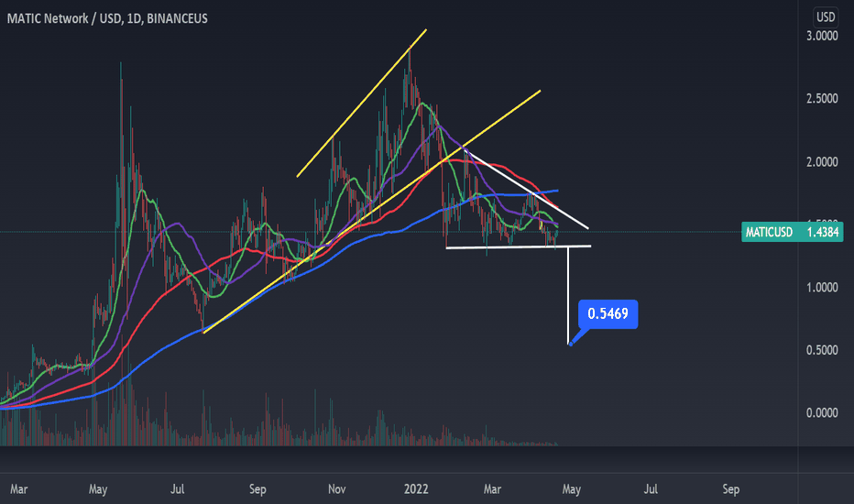This screenshot has width=854, height=504.
Task: Click the May label nearest the left edge of the time axis
Action: pyautogui.click(x=98, y=489)
